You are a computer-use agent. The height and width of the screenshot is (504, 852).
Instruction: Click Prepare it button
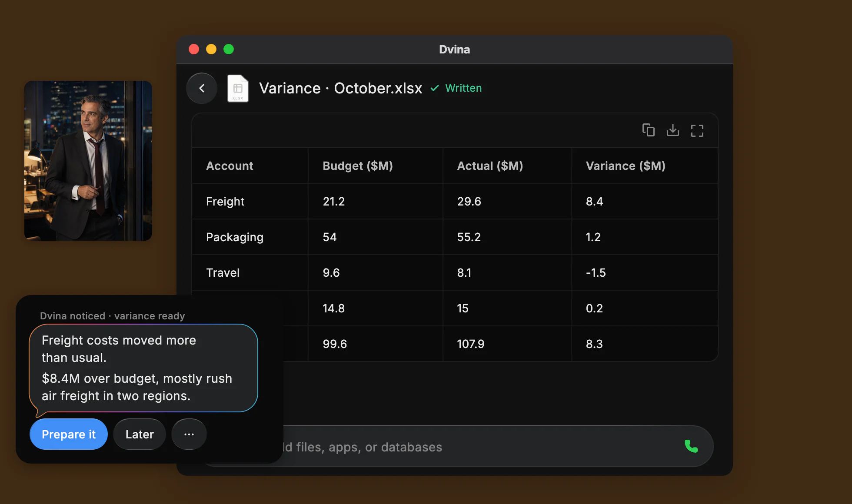(x=69, y=434)
